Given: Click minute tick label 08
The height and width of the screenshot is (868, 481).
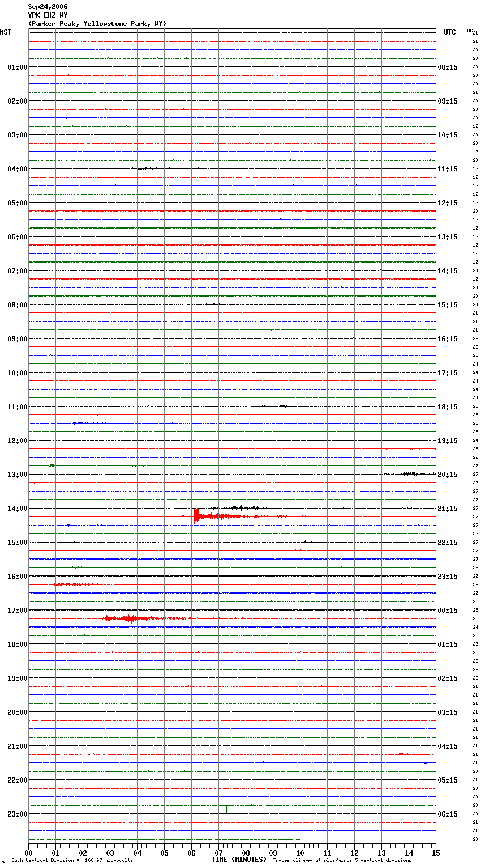Looking at the screenshot, I should pyautogui.click(x=246, y=853).
